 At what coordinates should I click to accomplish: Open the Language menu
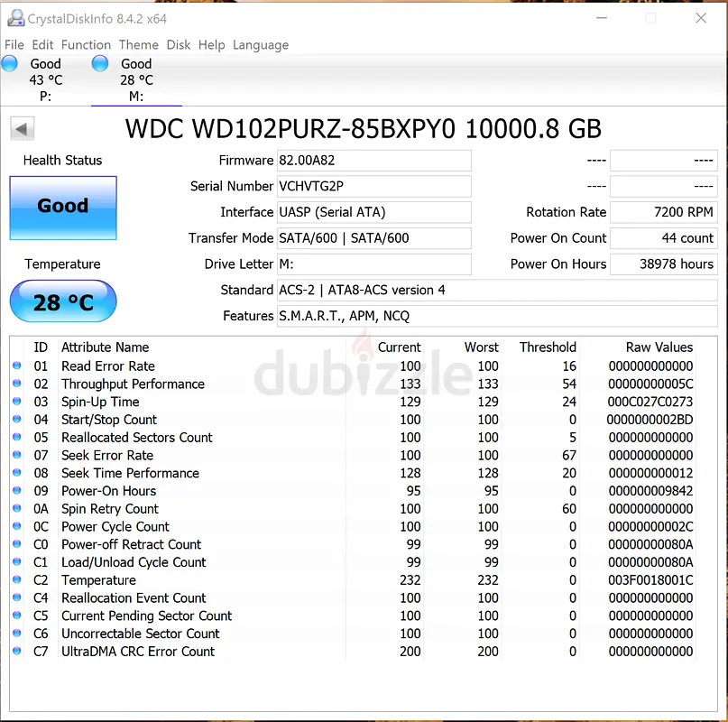coord(261,45)
